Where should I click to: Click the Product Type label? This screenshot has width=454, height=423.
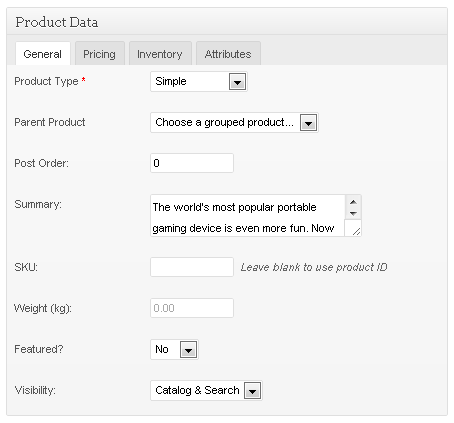pos(50,81)
